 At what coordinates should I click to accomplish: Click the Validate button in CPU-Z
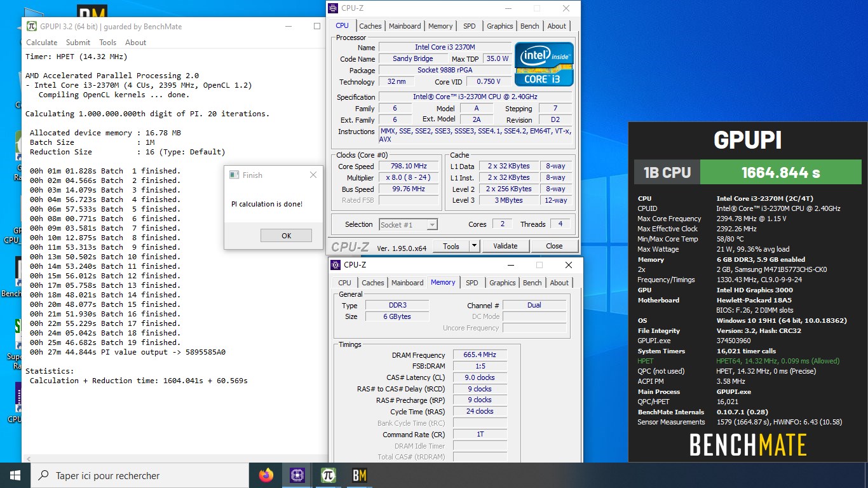tap(505, 246)
